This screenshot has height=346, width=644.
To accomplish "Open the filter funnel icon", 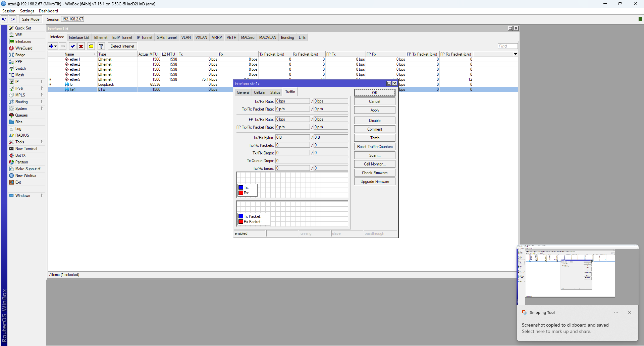I will click(x=101, y=46).
